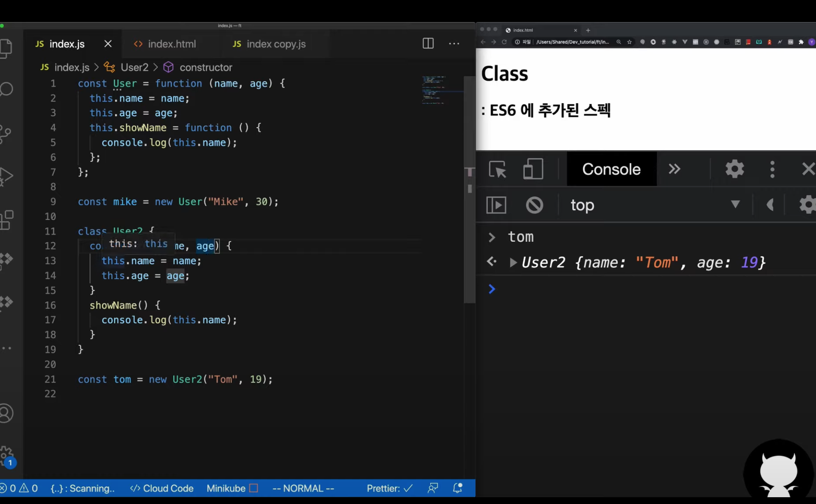Click the Minikube status bar item

[232, 488]
